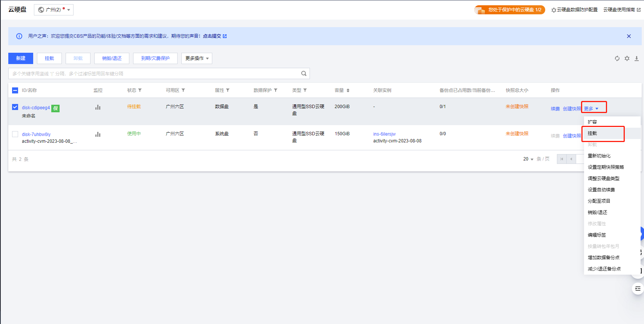Open table column settings gear icon

tap(627, 58)
